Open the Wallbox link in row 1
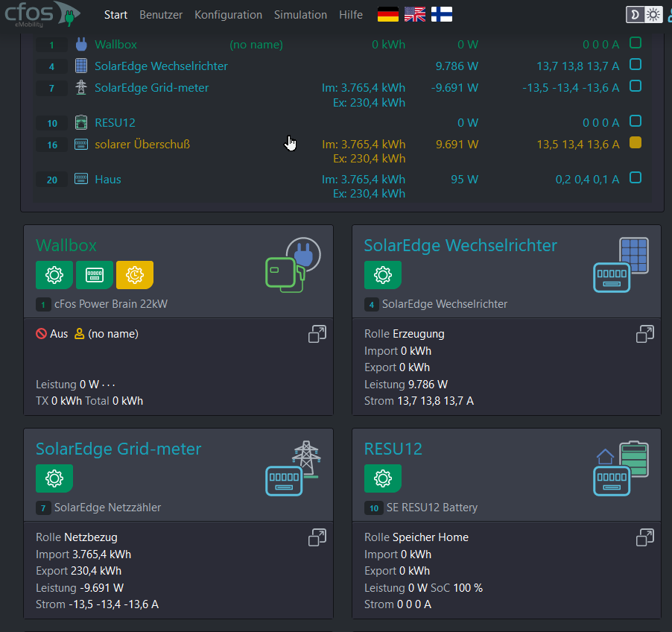 tap(115, 45)
